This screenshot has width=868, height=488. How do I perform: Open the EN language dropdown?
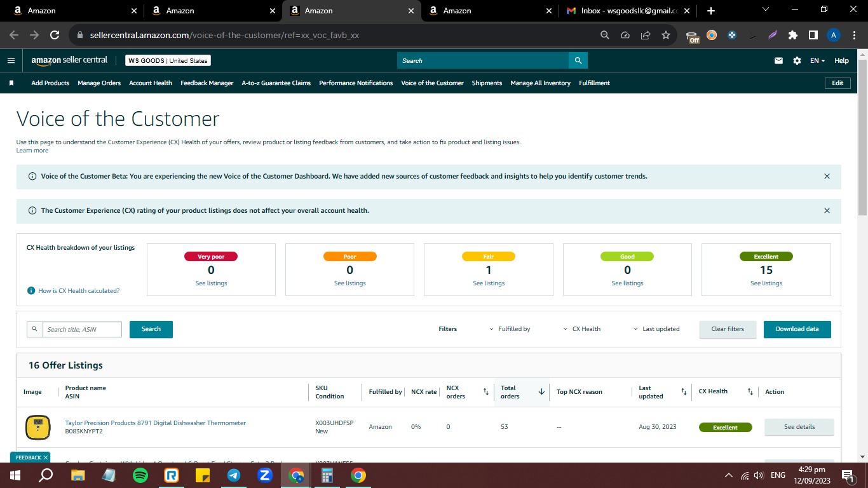click(x=817, y=60)
